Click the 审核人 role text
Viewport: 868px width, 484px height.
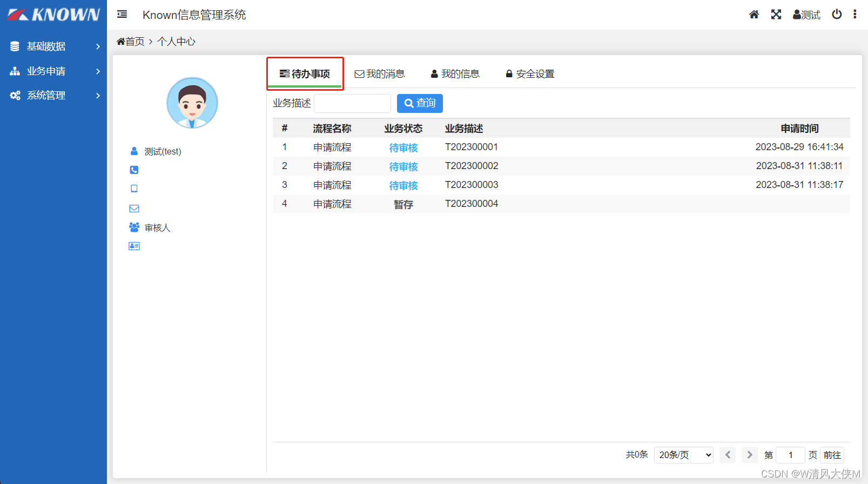pyautogui.click(x=157, y=228)
